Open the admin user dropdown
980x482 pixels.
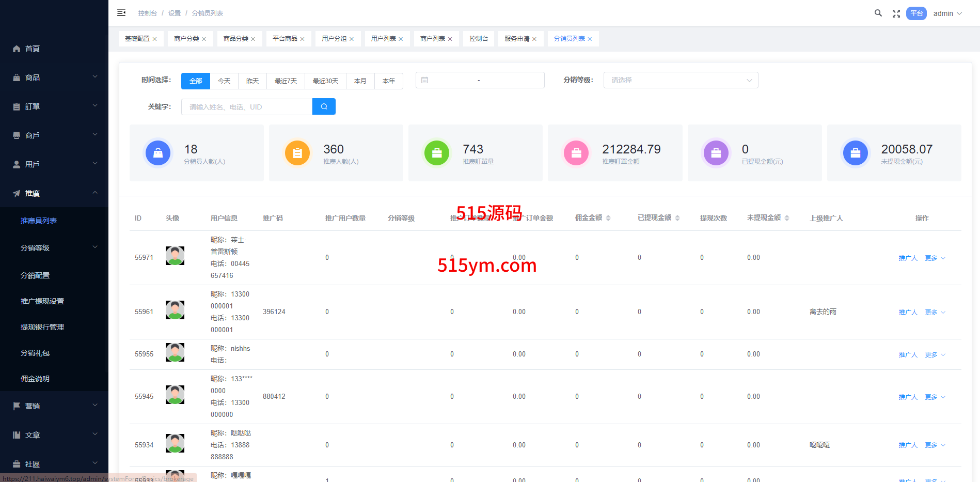point(947,13)
